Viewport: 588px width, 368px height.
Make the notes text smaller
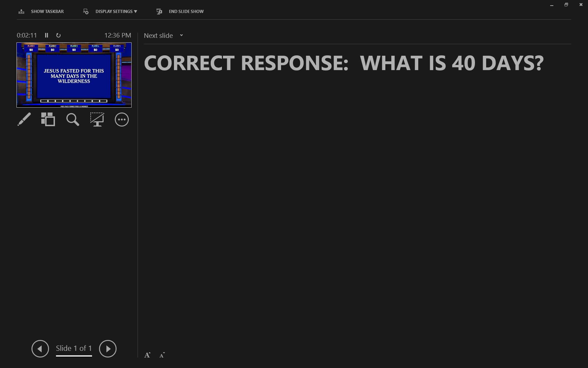click(x=162, y=355)
